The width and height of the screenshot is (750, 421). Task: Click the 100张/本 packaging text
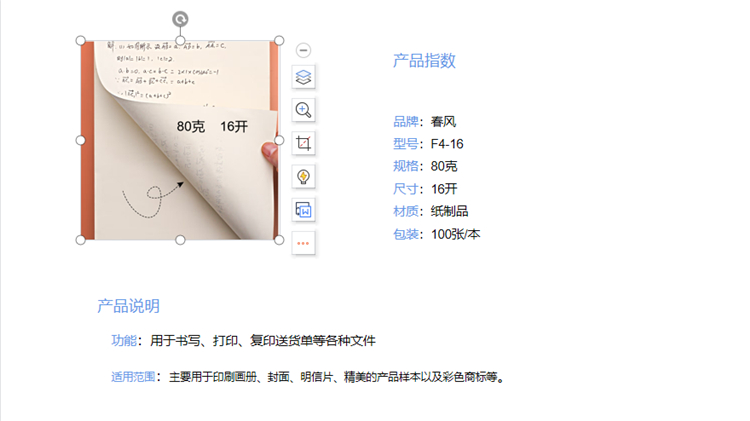456,234
